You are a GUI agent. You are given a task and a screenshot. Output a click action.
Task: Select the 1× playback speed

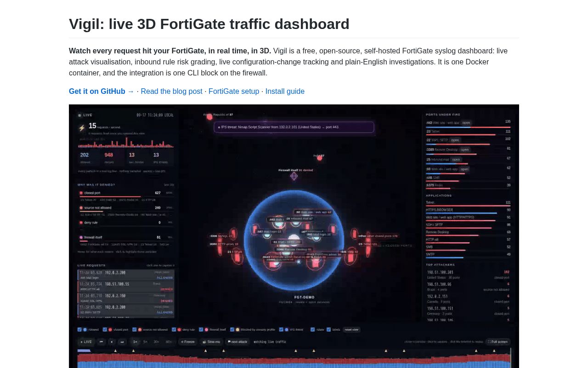[x=135, y=342]
